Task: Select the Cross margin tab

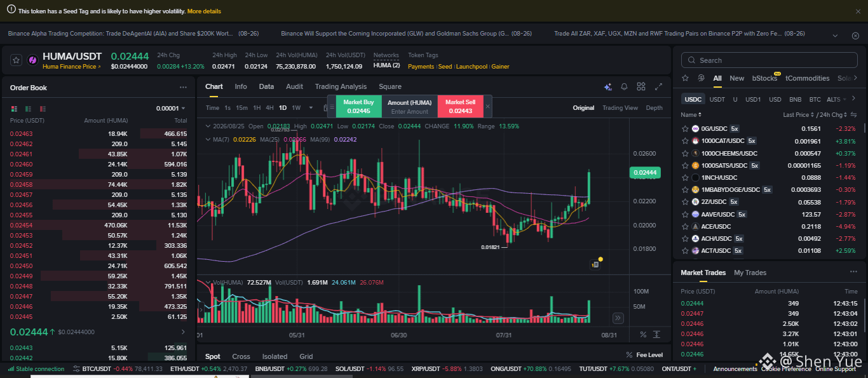Action: (x=241, y=356)
